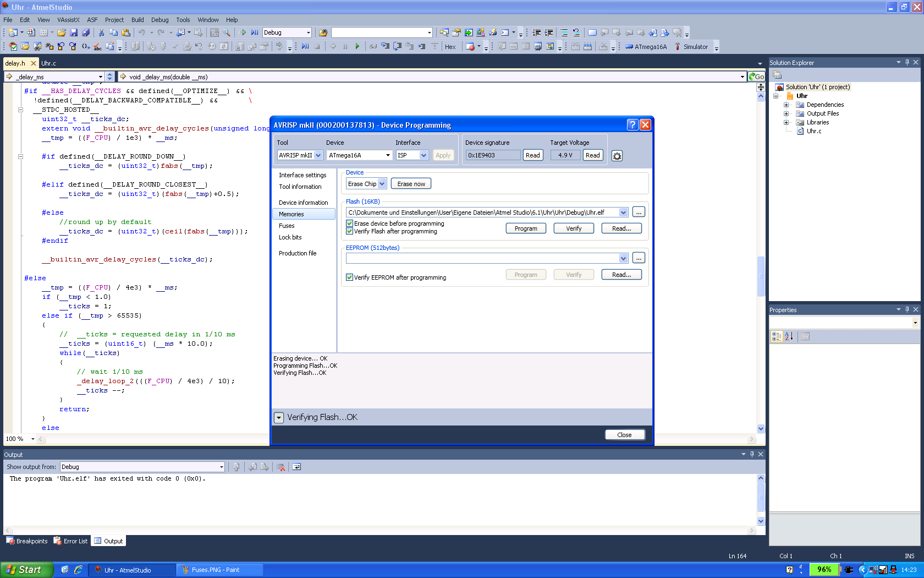Click the help question mark in Device Programming
Viewport: 924px width, 578px height.
coord(632,125)
